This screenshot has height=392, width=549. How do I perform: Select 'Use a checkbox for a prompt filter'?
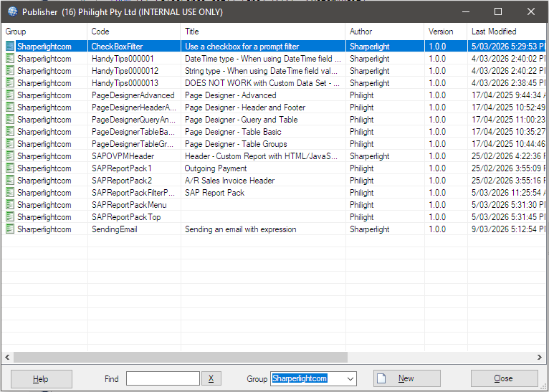click(x=242, y=46)
